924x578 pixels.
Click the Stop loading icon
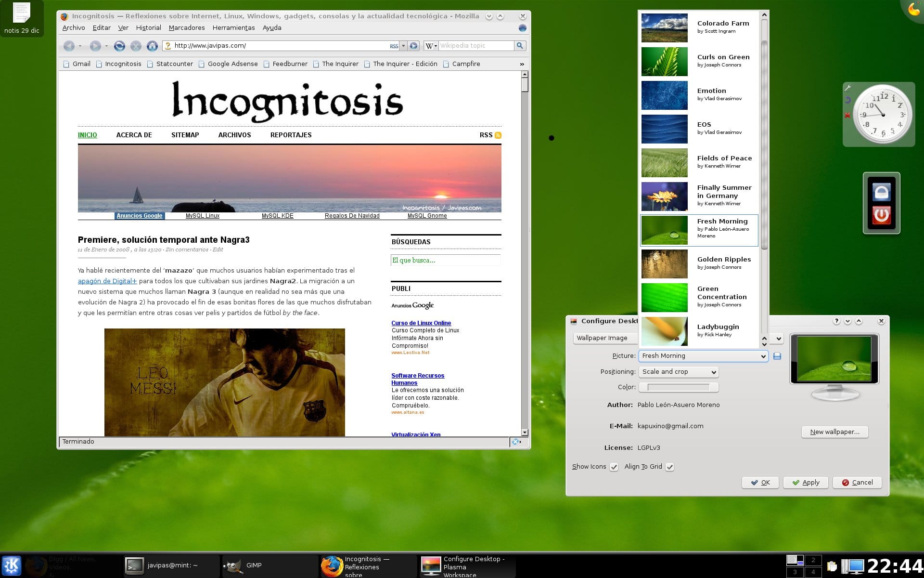(x=136, y=46)
